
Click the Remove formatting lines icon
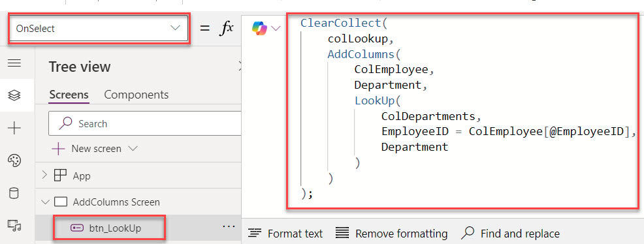(x=342, y=234)
